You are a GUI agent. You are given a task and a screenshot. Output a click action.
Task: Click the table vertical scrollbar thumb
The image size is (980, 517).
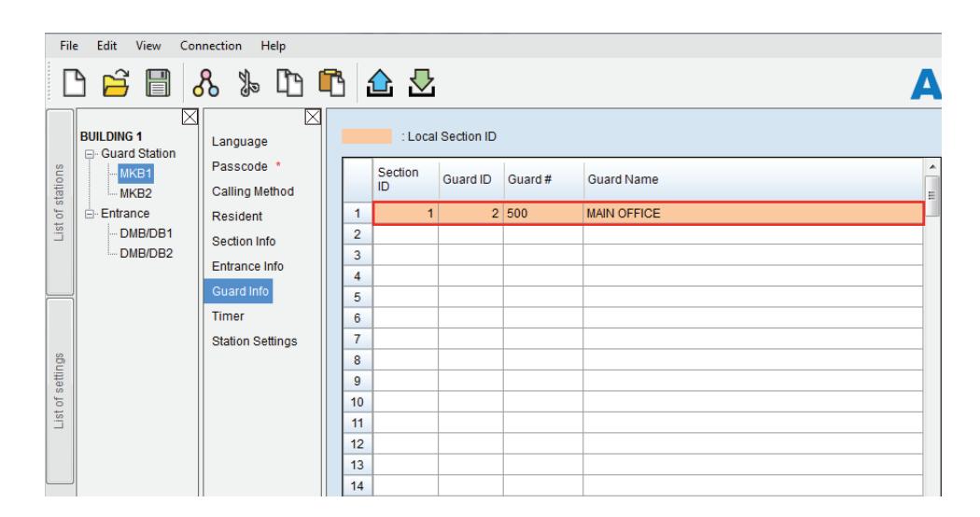coord(931,195)
